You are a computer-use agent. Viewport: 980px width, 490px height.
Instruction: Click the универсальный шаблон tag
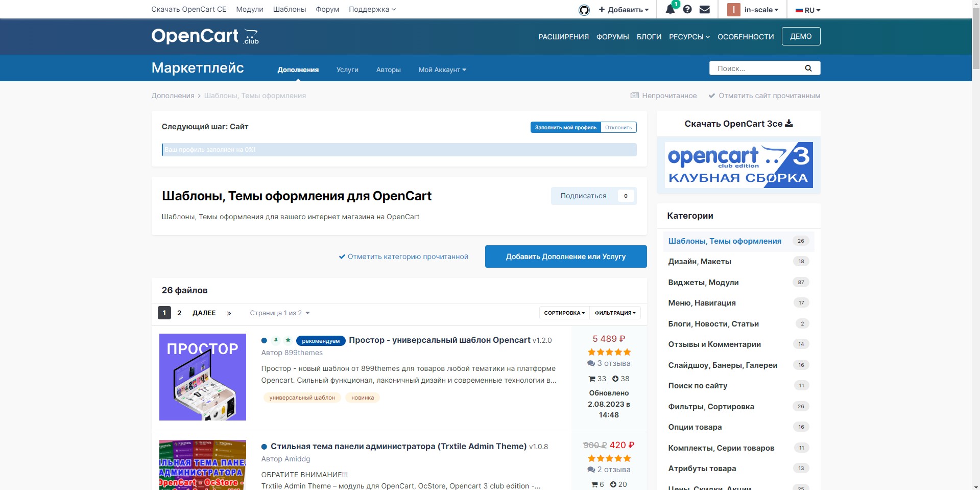[x=302, y=398]
